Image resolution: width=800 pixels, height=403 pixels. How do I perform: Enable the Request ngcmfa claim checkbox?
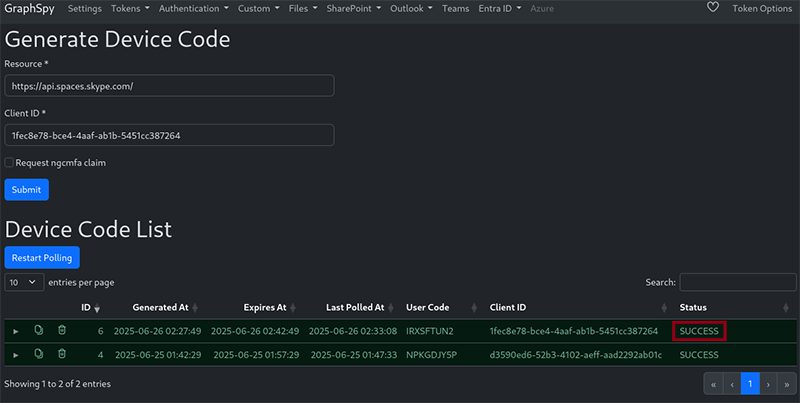[10, 162]
